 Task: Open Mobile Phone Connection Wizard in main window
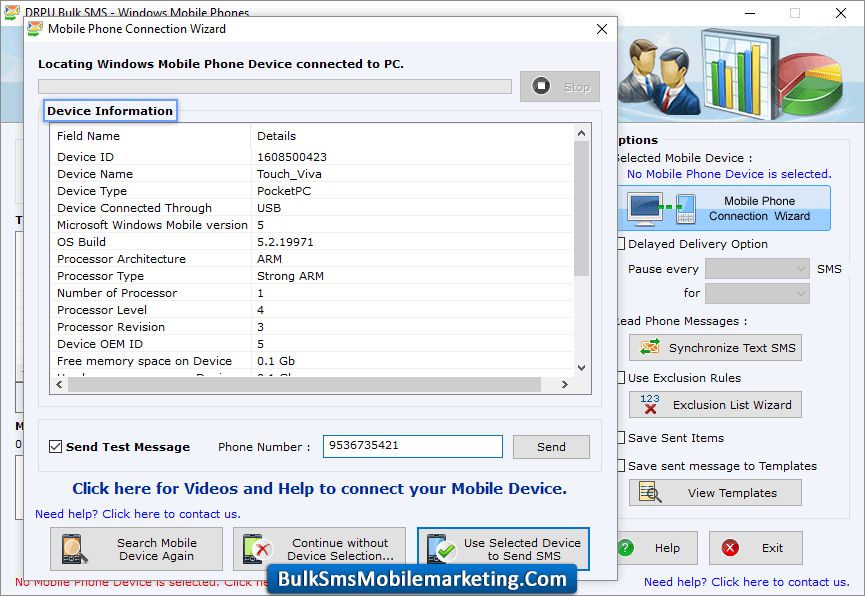pyautogui.click(x=724, y=208)
